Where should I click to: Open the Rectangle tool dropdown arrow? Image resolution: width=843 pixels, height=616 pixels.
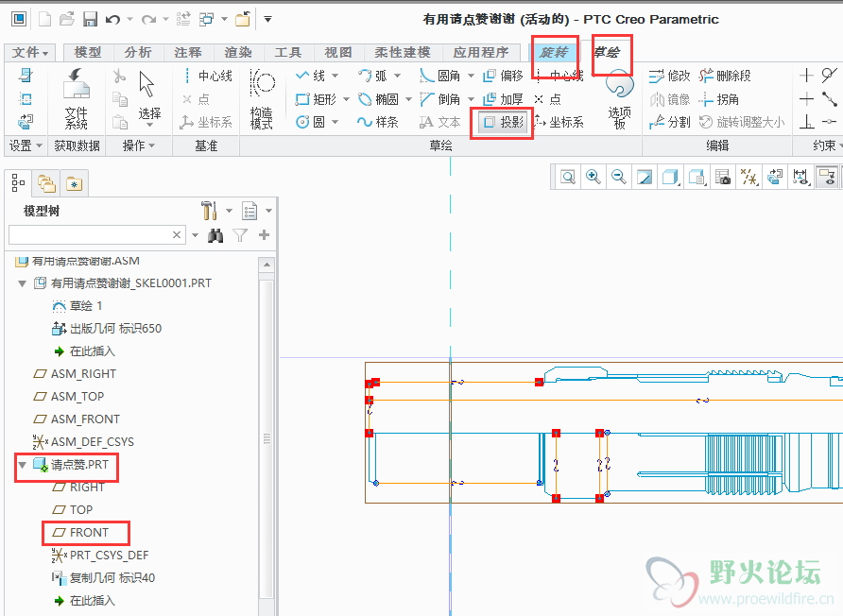click(346, 99)
